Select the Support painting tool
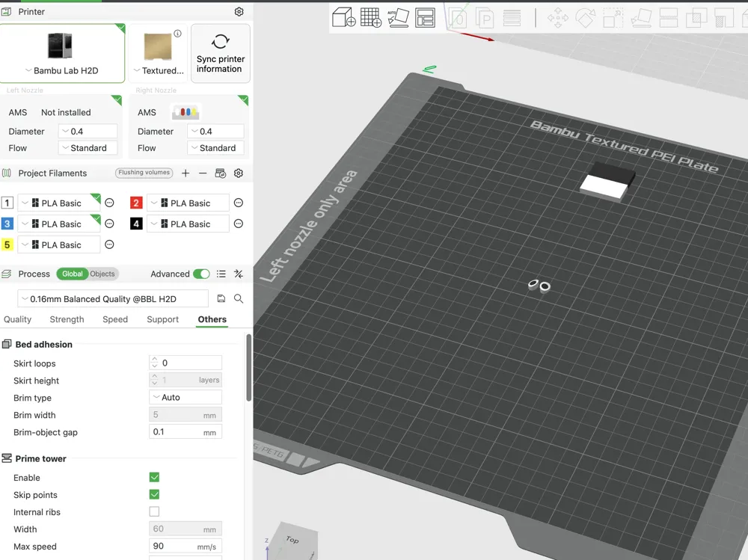This screenshot has height=560, width=748. [723, 19]
